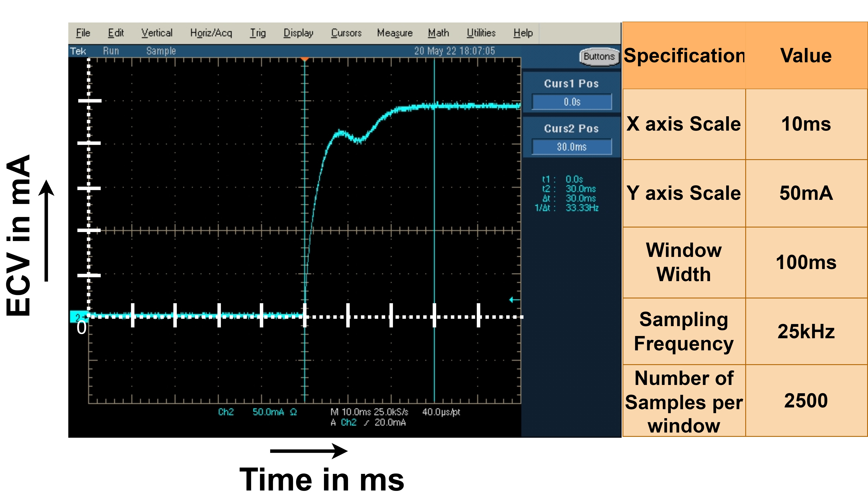Open the Utilities menu
The image size is (868, 500).
(x=481, y=33)
